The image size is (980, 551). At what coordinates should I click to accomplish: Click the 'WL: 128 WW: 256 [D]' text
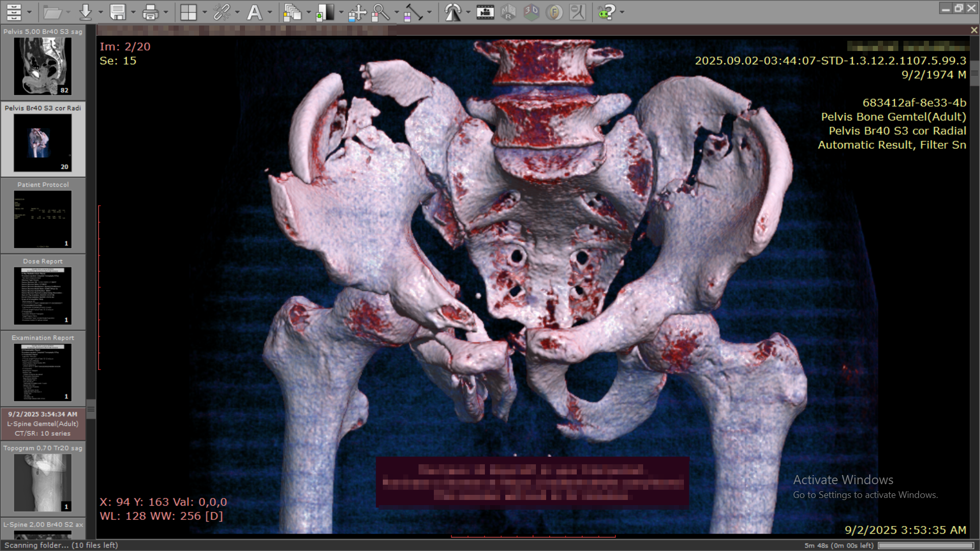[x=161, y=516]
